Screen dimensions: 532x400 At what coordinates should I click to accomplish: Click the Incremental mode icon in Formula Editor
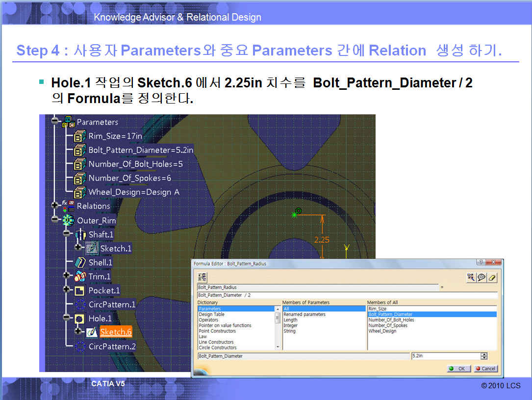tap(202, 277)
